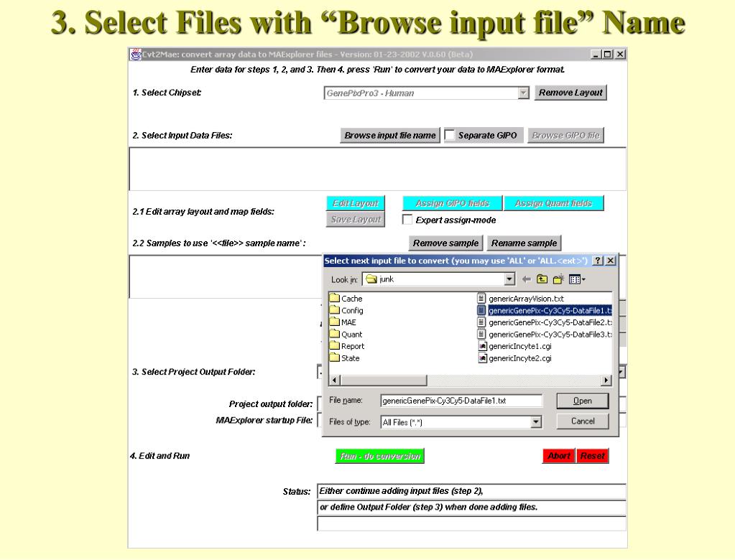Click the help question mark in dialog title

click(x=598, y=261)
